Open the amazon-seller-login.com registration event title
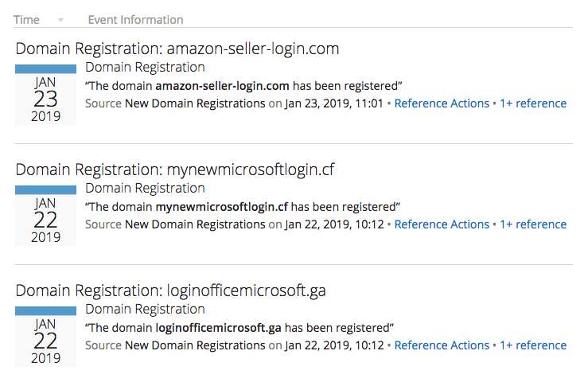 click(x=177, y=49)
